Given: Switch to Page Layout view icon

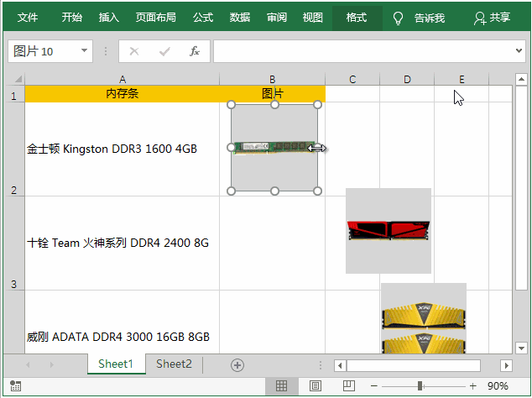Looking at the screenshot, I should pos(316,386).
